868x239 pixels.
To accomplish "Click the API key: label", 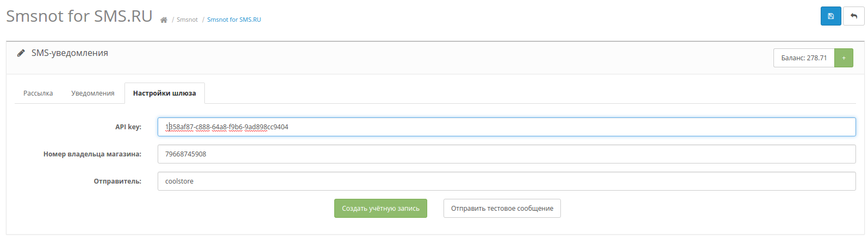I will click(x=128, y=127).
